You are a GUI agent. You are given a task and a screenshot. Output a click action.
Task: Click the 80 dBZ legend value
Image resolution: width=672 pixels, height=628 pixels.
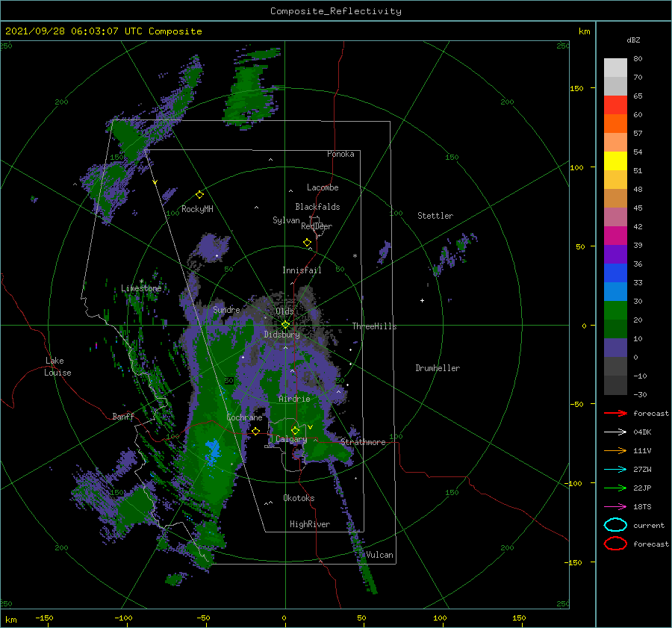click(x=638, y=58)
